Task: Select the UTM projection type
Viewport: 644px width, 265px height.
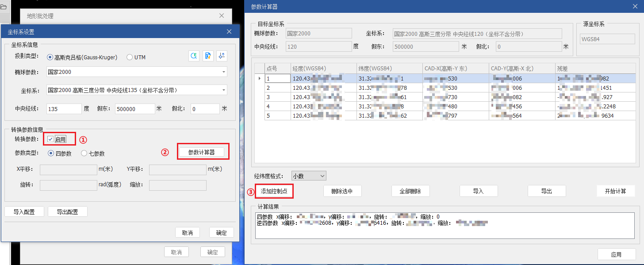Action: click(x=130, y=57)
